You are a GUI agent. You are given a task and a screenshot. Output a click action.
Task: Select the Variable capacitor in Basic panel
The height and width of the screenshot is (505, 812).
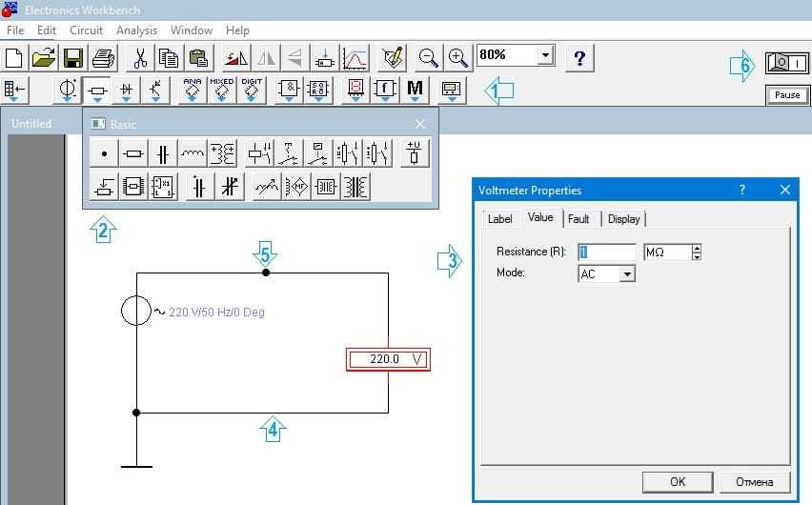coord(229,187)
